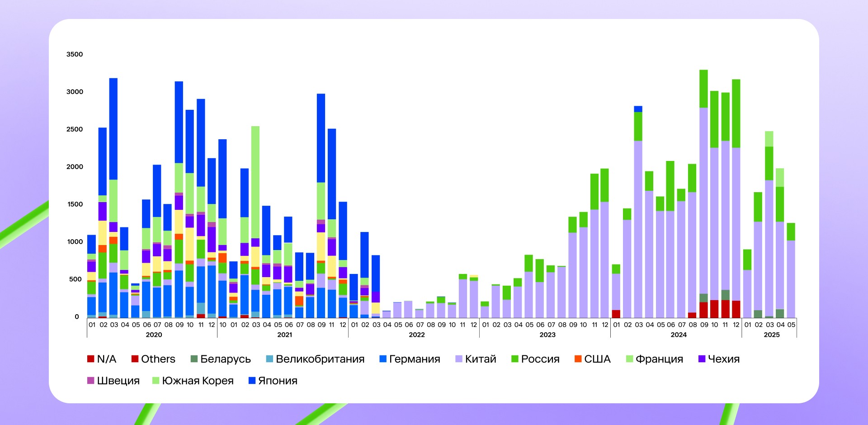
Task: Hide the Беларусь series via legend
Action: tap(194, 359)
